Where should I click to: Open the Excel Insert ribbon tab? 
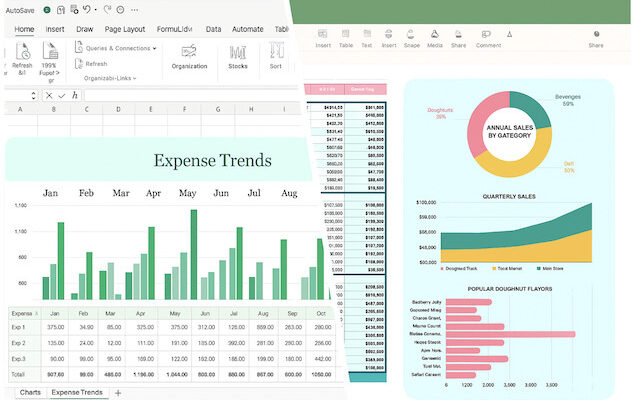click(55, 29)
